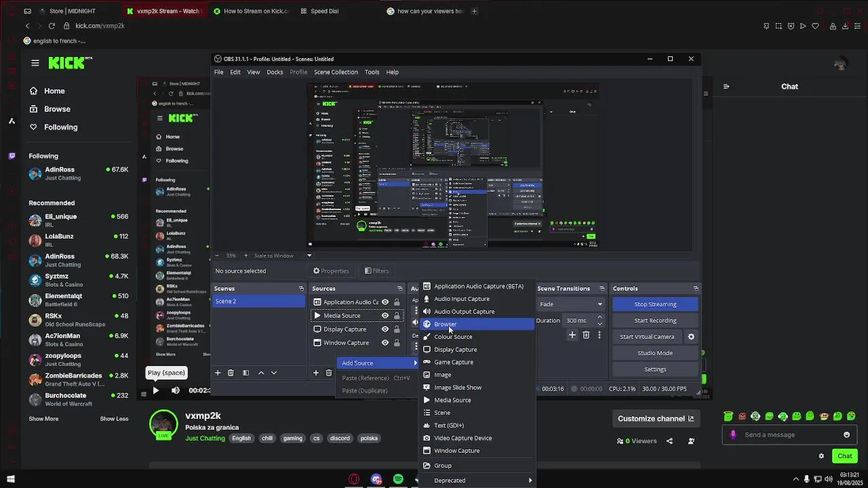Viewport: 868px width, 488px height.
Task: Add a new scene with plus icon
Action: [218, 373]
